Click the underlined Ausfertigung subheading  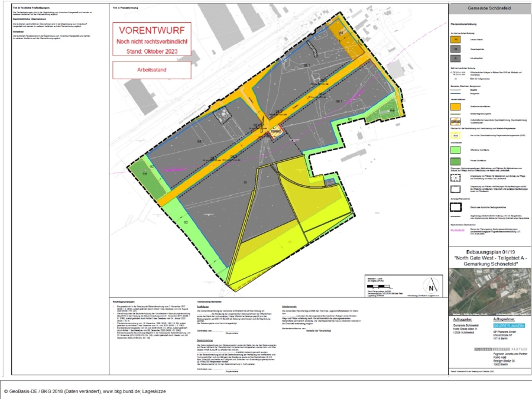coord(203,306)
